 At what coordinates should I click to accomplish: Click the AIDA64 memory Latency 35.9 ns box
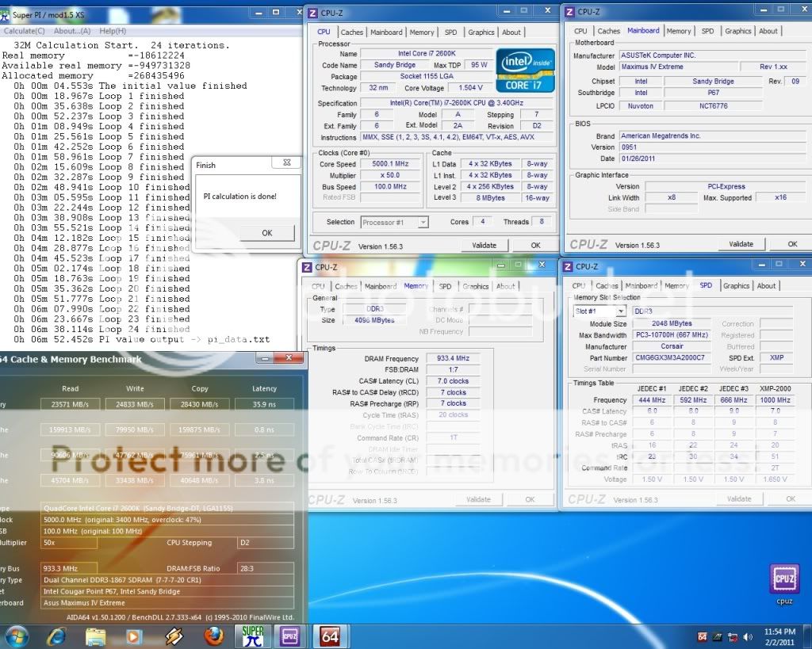[264, 404]
